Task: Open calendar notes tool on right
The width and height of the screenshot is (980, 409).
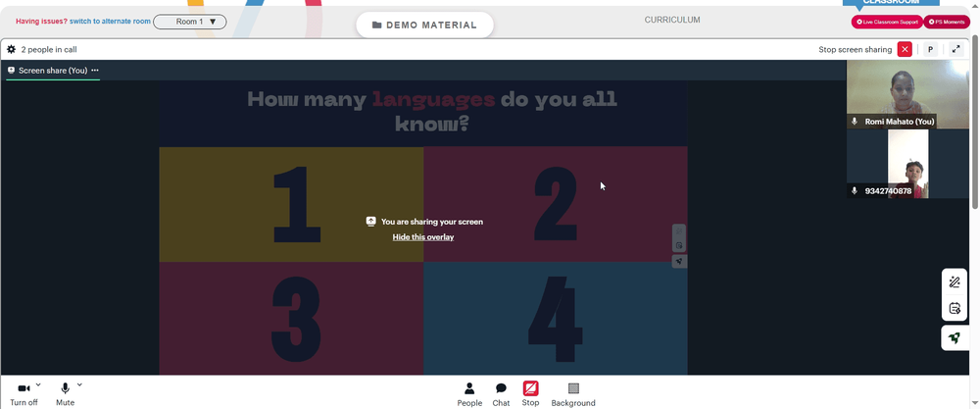Action: pos(955,308)
